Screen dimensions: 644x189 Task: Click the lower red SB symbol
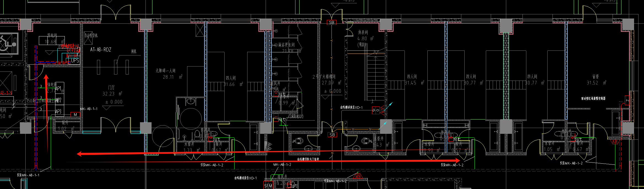click(x=332, y=135)
